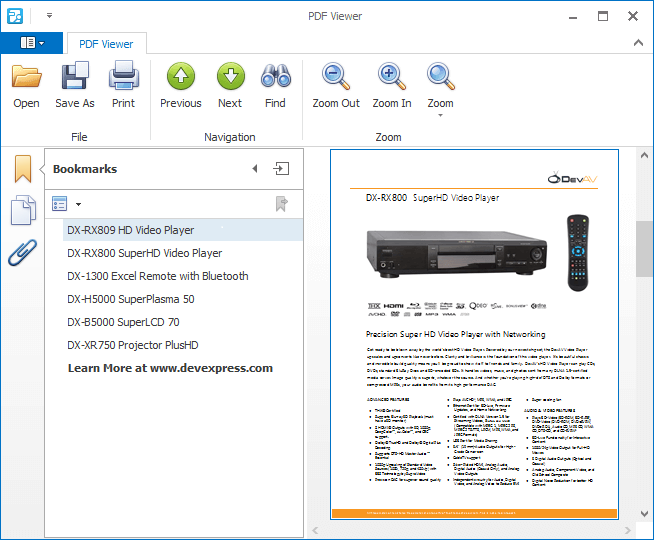Open the Find binoculars tool
The height and width of the screenshot is (540, 654).
(275, 77)
